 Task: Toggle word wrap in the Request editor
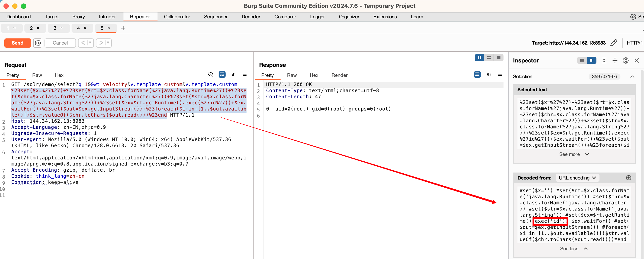222,74
